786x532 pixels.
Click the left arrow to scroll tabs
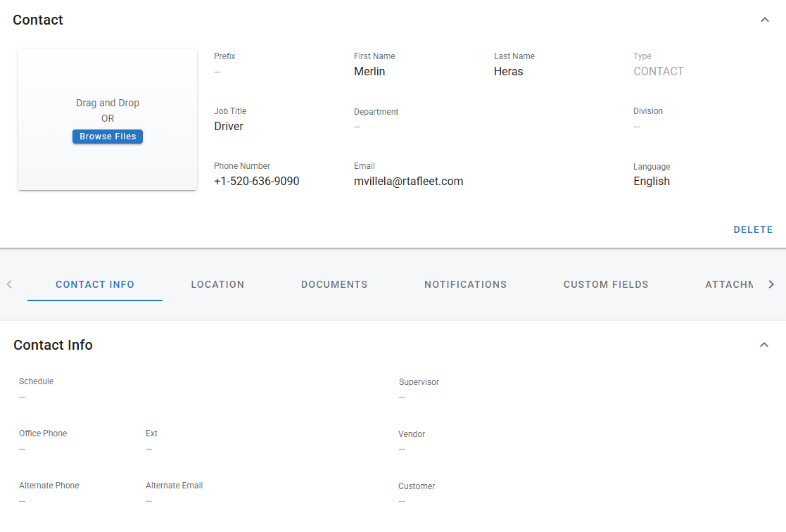[9, 284]
